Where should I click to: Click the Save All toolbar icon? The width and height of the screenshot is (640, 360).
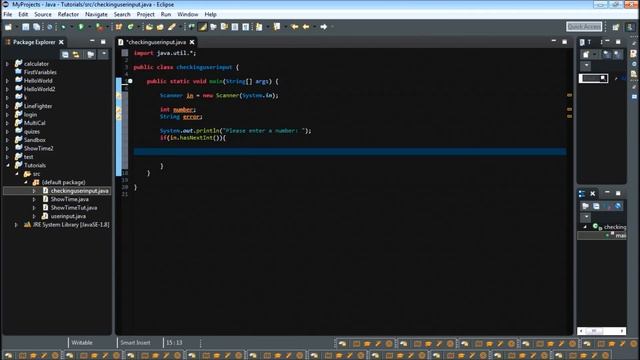point(37,27)
